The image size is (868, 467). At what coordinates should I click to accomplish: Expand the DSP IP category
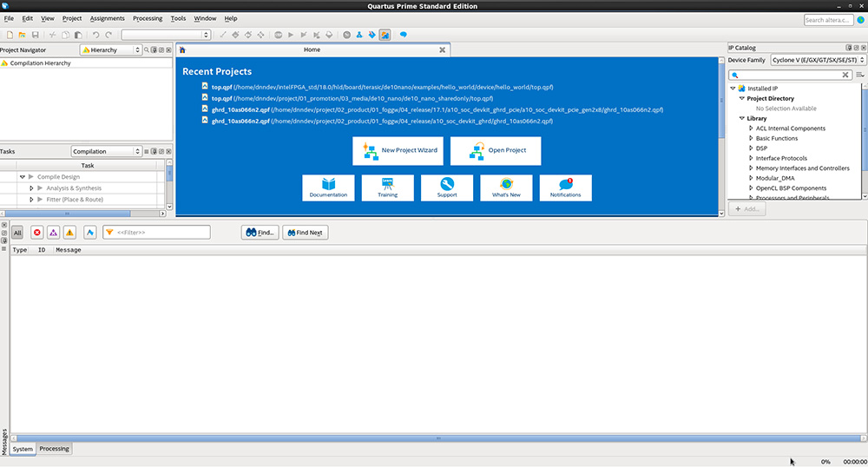pyautogui.click(x=751, y=148)
